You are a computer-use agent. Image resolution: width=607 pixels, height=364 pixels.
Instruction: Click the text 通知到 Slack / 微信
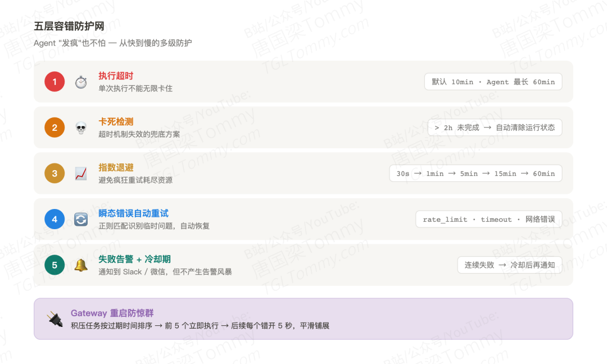click(131, 272)
